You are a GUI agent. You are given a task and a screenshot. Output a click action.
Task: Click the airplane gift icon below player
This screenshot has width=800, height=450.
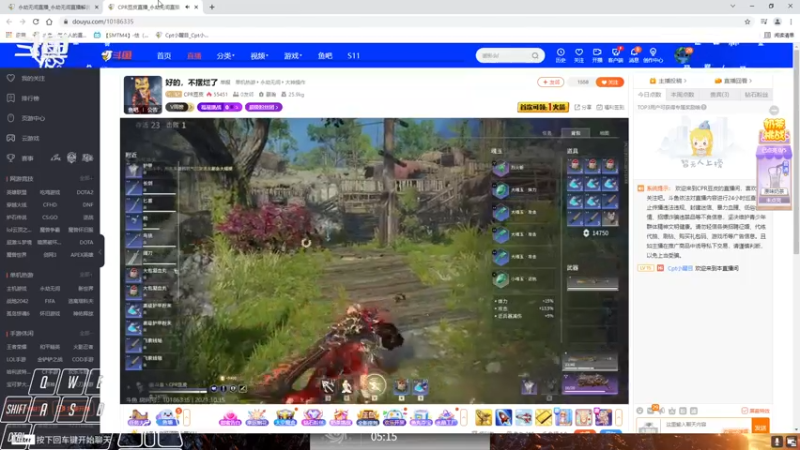click(523, 417)
